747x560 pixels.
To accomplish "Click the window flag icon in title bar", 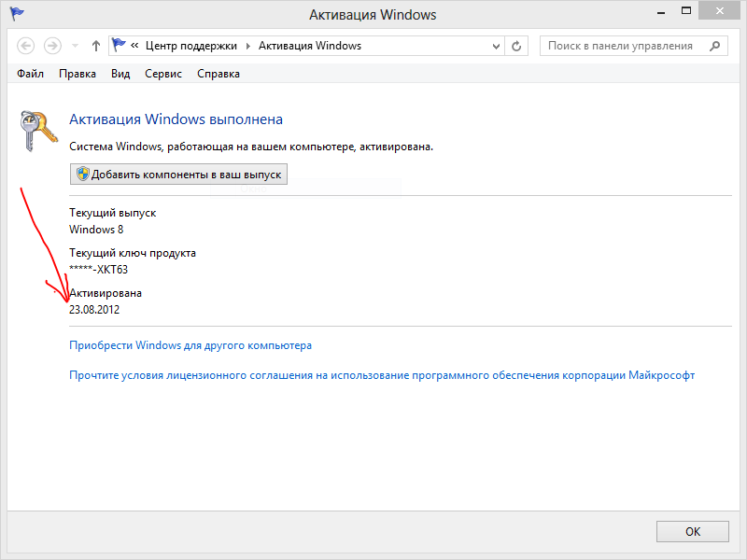I will tap(17, 13).
